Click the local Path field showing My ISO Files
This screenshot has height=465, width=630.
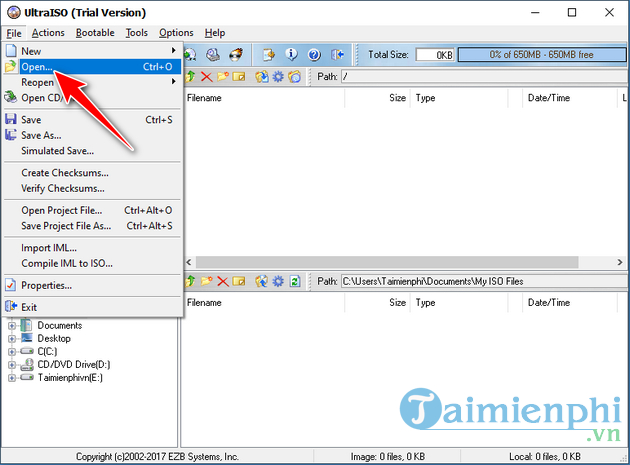tap(480, 282)
